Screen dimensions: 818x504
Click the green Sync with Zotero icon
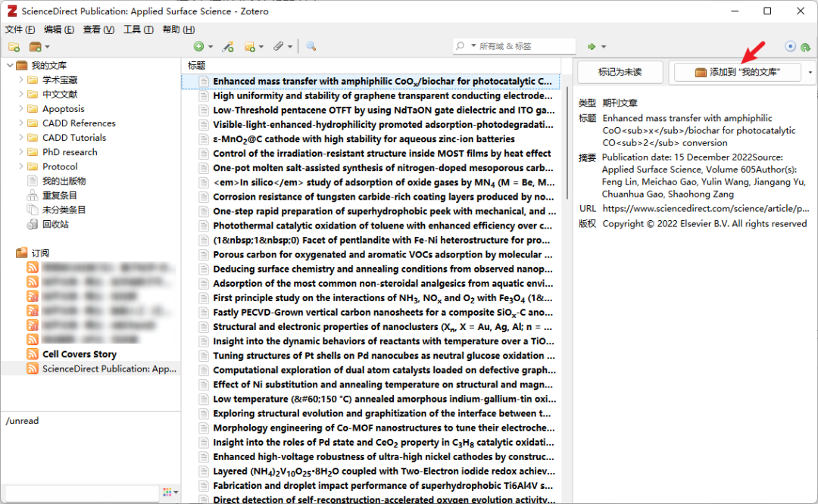(x=805, y=47)
